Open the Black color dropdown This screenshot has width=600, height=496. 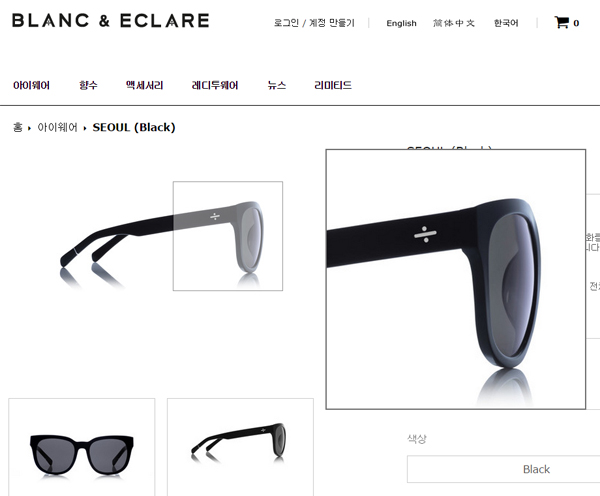(x=503, y=469)
